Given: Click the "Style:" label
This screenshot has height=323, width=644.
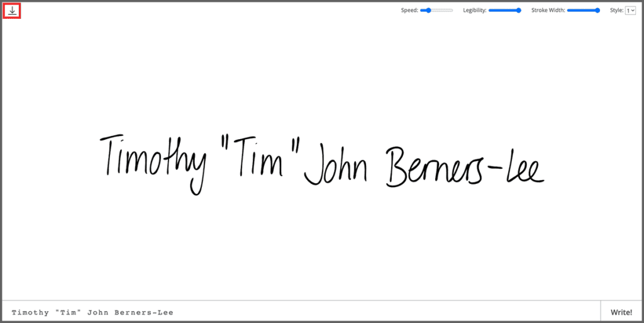Looking at the screenshot, I should [616, 11].
